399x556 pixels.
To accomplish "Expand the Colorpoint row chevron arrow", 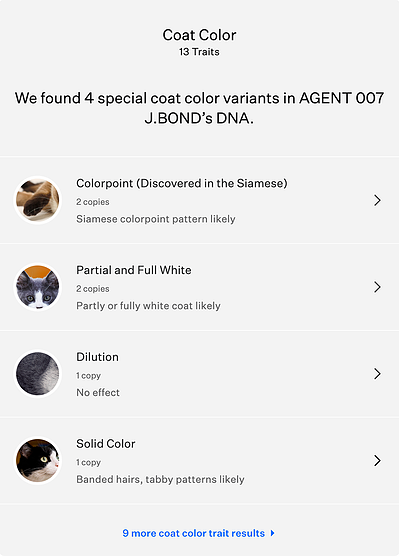I will click(x=377, y=200).
